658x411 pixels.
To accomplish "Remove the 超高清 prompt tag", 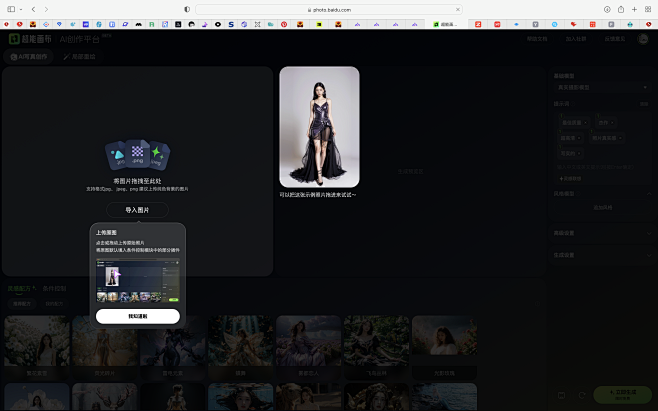I will pos(579,138).
